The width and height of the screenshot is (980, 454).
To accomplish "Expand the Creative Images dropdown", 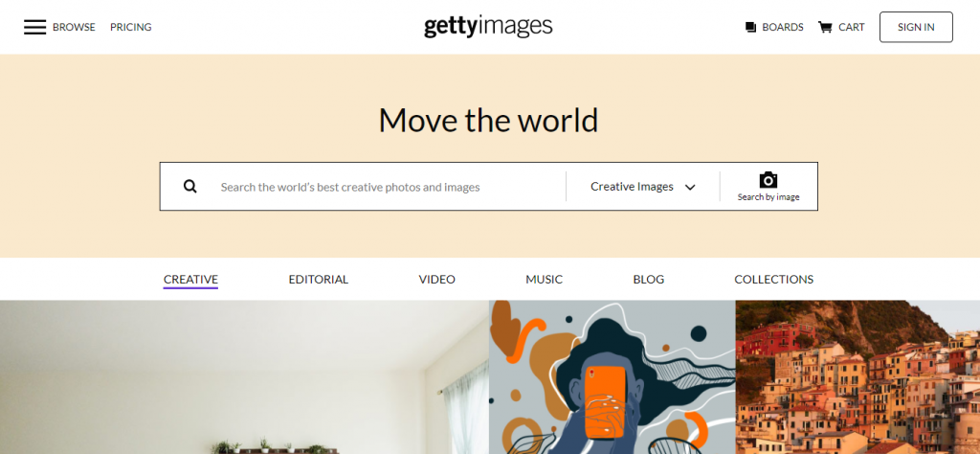I will pyautogui.click(x=643, y=187).
